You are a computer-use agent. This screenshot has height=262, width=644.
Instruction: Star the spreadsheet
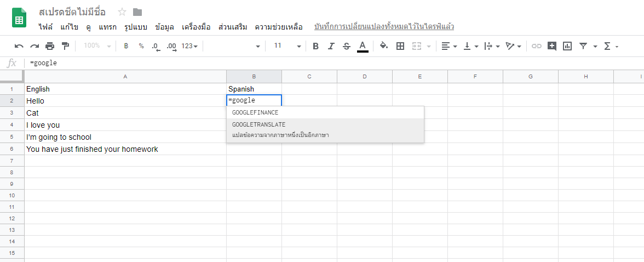[x=122, y=12]
